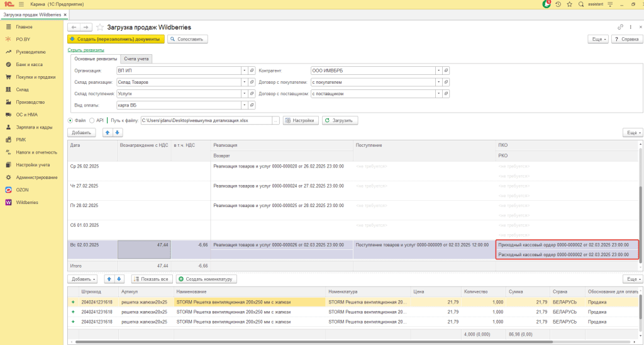Switch to Счета учета tab
644x345 pixels.
[136, 59]
